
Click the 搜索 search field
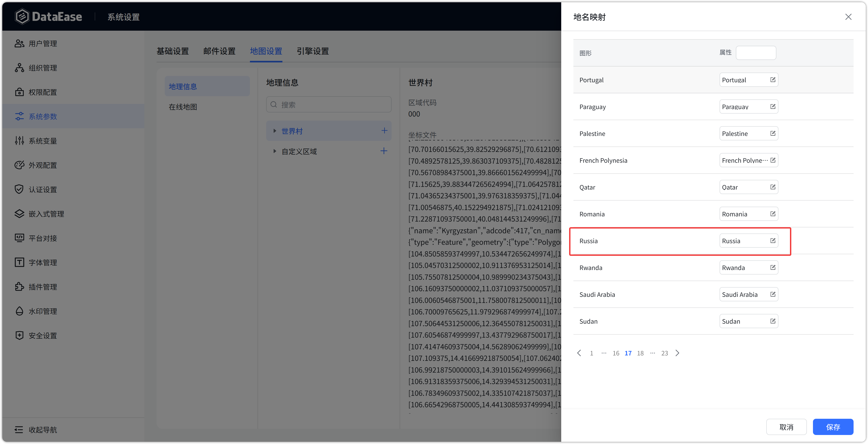[x=328, y=105]
